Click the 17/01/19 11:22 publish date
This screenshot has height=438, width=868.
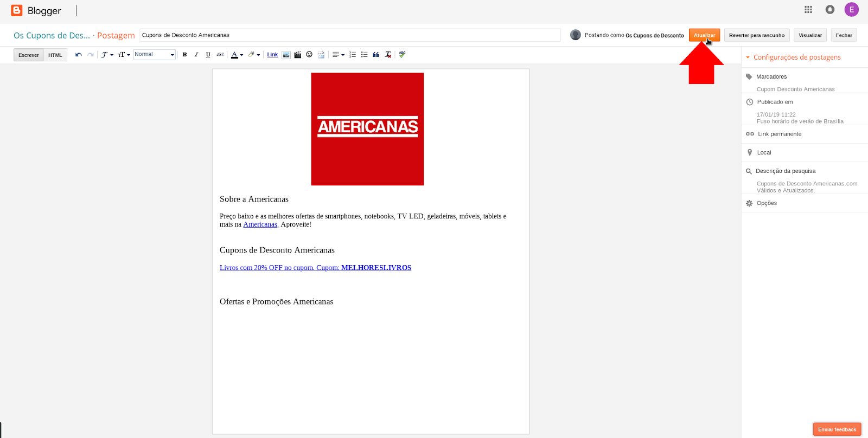tap(776, 114)
